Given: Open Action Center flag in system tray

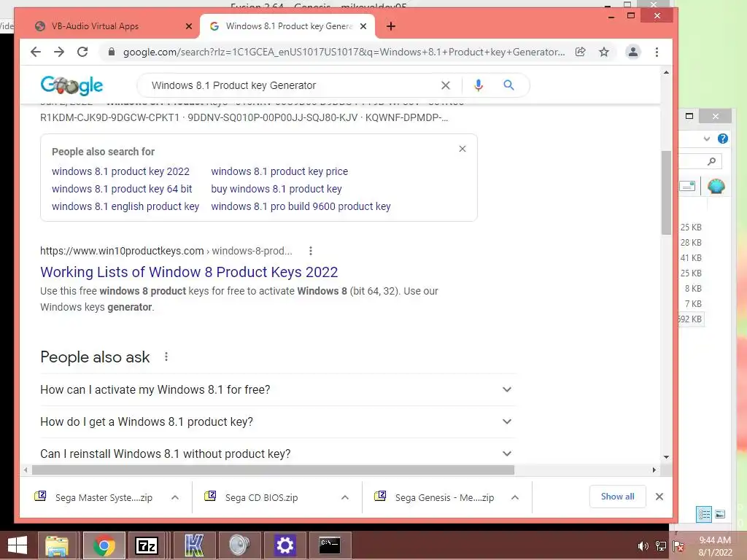Looking at the screenshot, I should 678,546.
